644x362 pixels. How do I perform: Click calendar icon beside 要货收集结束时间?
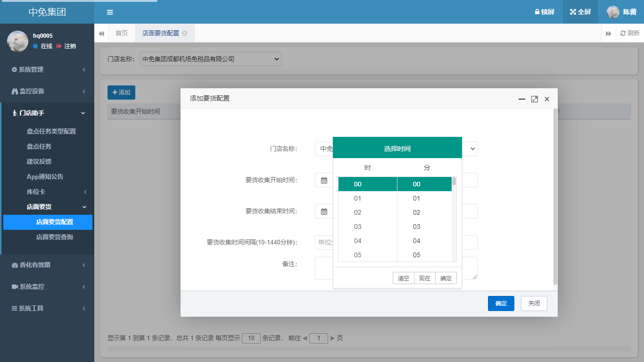click(324, 211)
